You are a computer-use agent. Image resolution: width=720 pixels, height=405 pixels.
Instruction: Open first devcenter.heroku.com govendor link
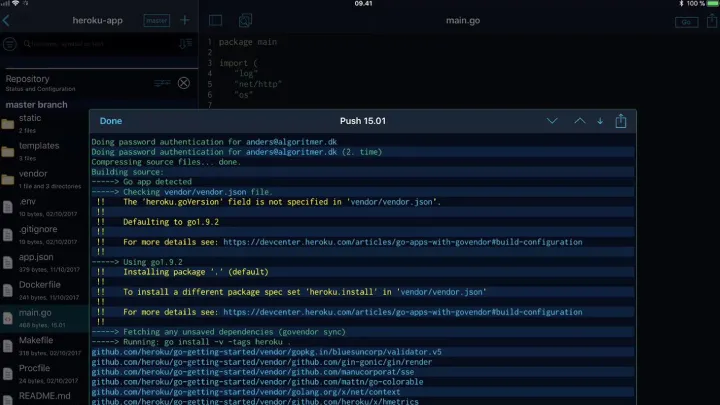[403, 242]
